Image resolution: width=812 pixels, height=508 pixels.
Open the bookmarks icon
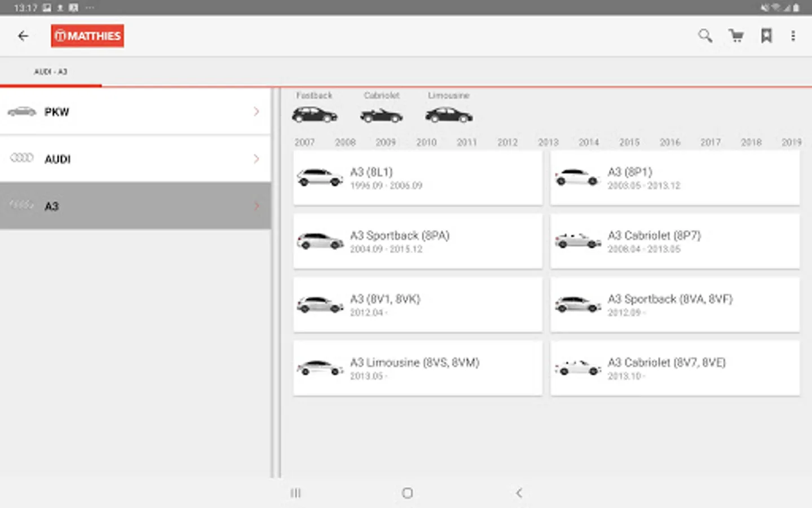point(766,36)
